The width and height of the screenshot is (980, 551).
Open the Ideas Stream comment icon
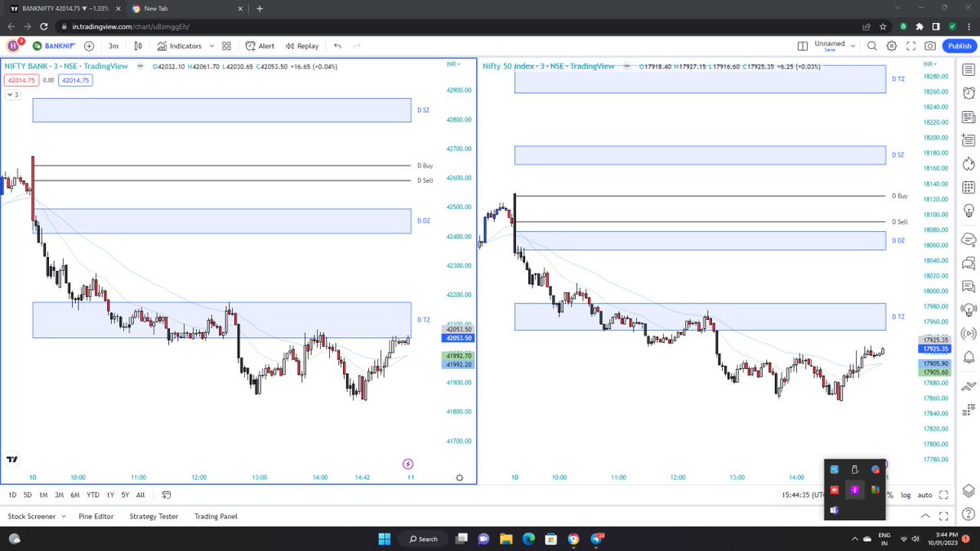(x=969, y=287)
